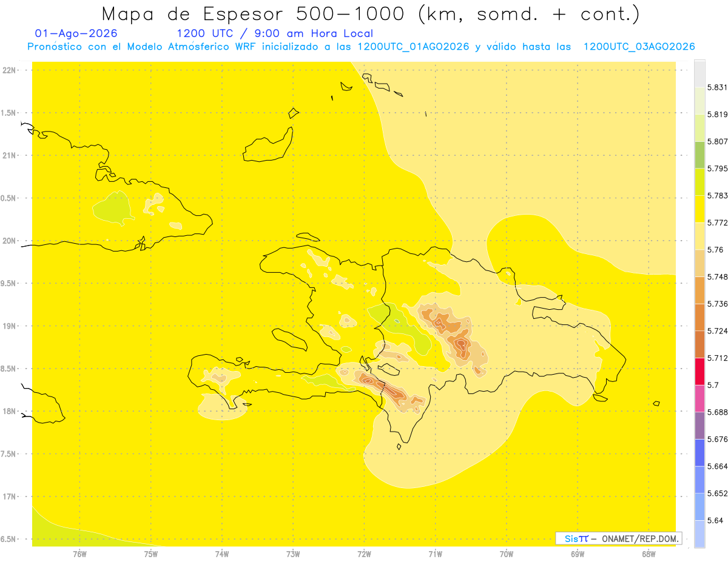
Task: Click the legend value 5.783
Action: [x=718, y=195]
